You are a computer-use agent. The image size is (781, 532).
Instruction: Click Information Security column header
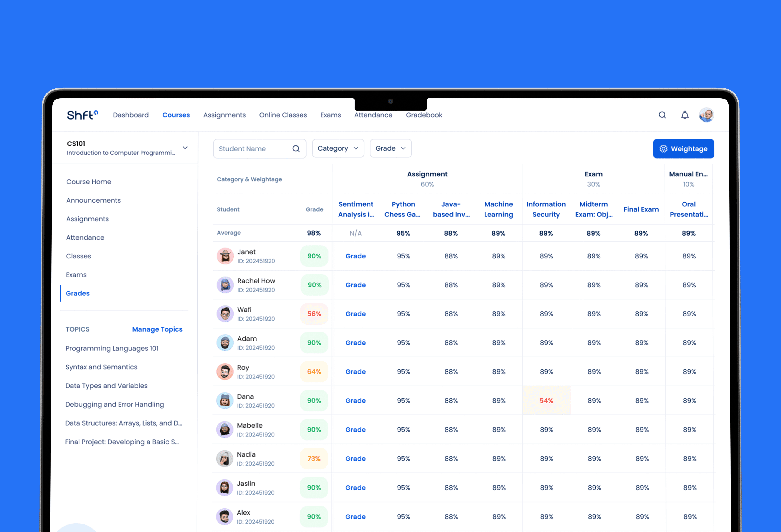pyautogui.click(x=546, y=209)
